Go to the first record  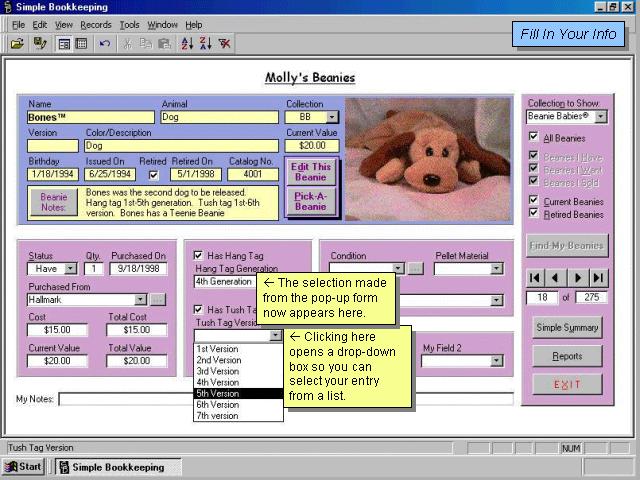point(536,277)
